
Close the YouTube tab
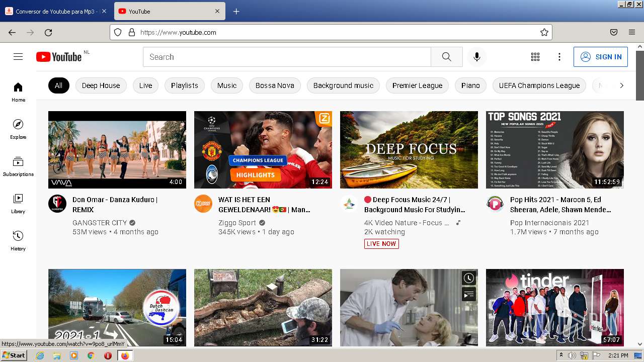coord(217,11)
